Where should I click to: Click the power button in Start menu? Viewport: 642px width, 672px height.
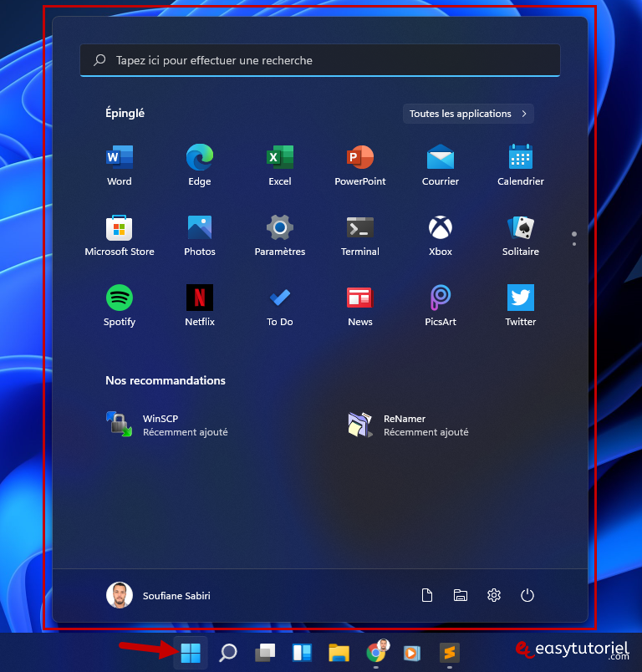[x=527, y=595]
